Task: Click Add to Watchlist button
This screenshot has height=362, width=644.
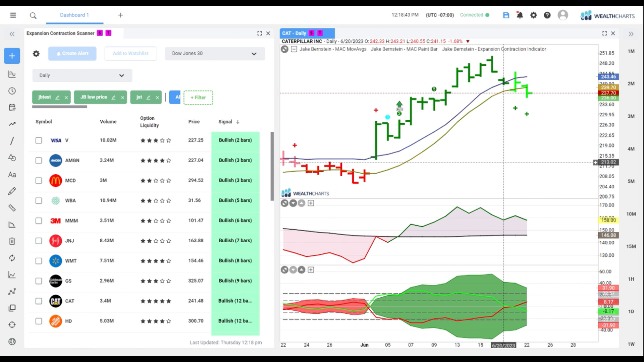Action: (x=130, y=54)
